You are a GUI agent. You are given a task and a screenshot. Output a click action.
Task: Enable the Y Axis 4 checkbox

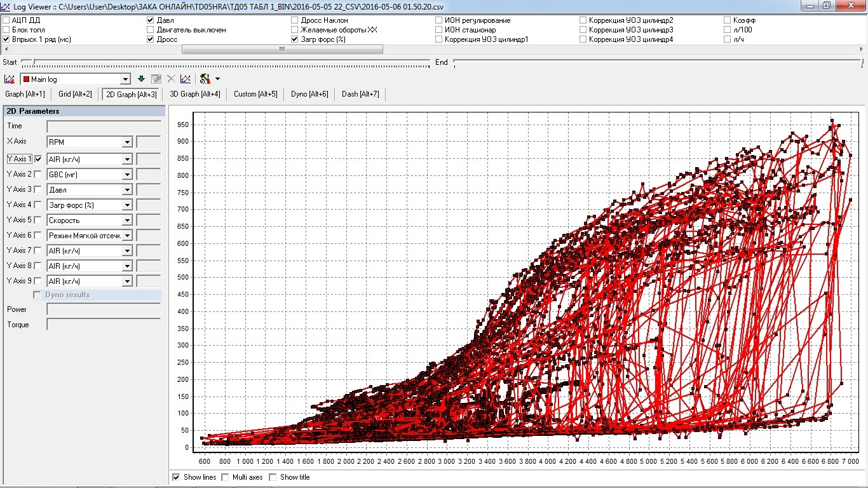38,205
